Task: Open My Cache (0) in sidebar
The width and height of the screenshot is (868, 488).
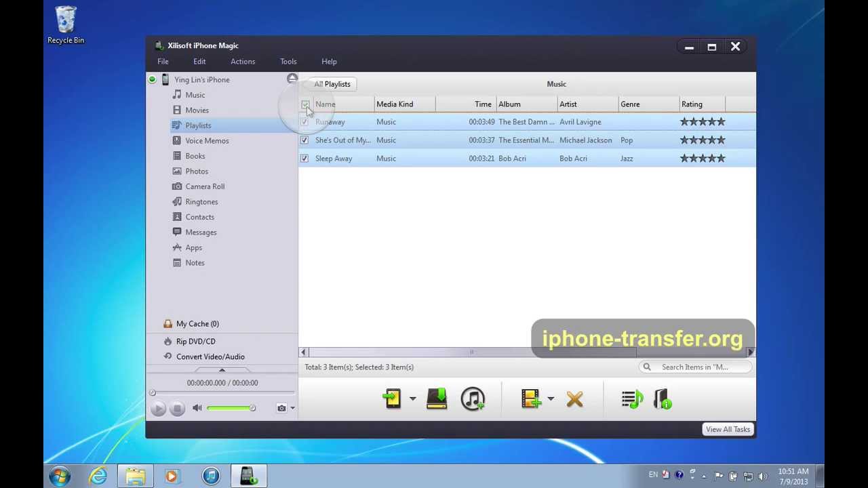Action: click(197, 324)
